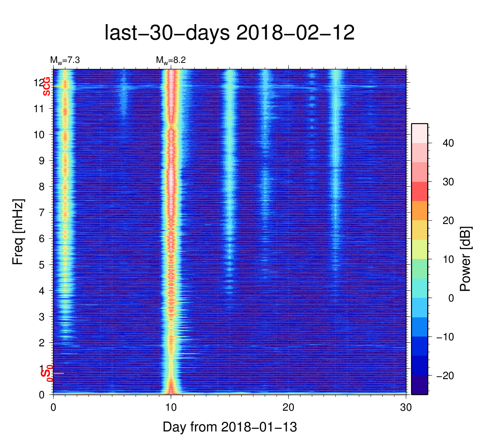This screenshot has width=486, height=448.
Task: Select the plot title 'last-30-days 2018-02-12'
Action: point(229,33)
